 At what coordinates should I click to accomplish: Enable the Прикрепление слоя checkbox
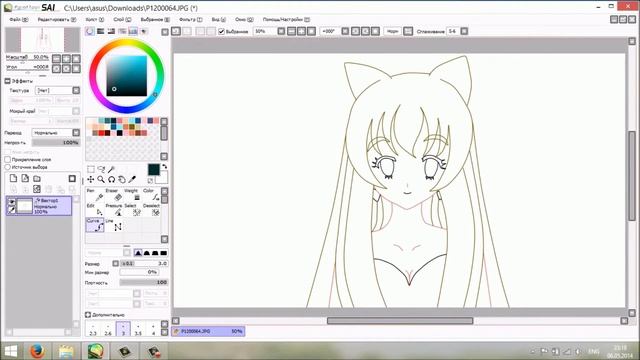(x=7, y=159)
